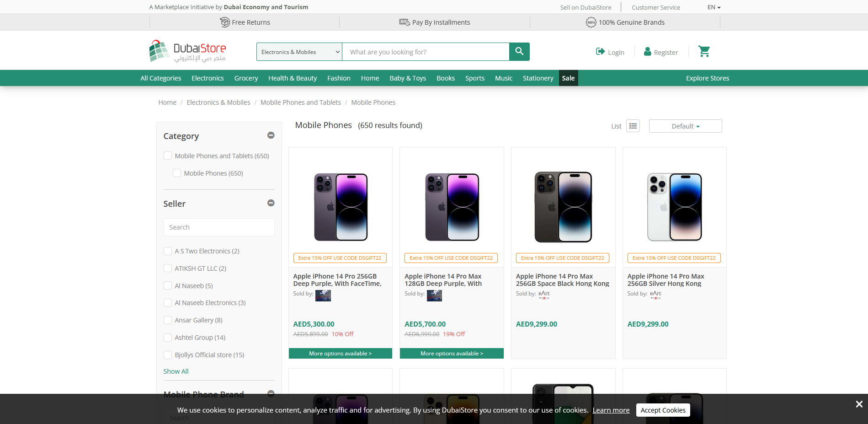Open Electronics & Mobiles search category dropdown
Viewport: 868px width, 424px height.
click(299, 52)
